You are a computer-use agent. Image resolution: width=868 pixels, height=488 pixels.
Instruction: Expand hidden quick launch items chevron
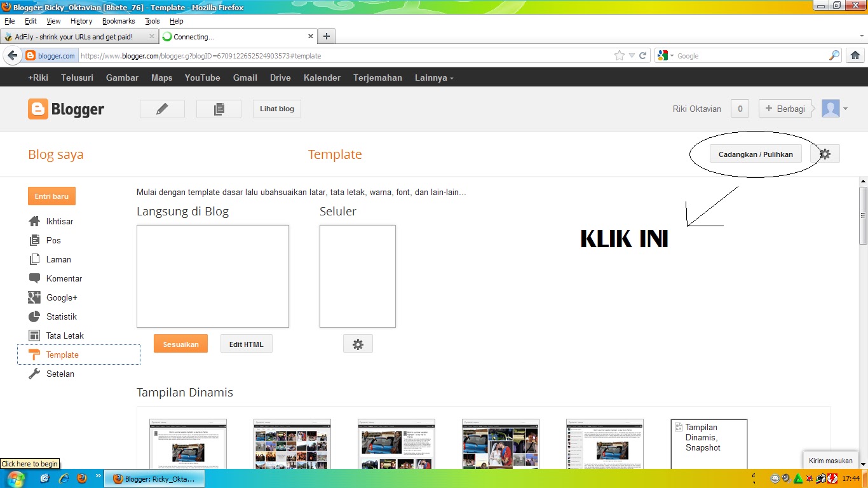pyautogui.click(x=98, y=475)
